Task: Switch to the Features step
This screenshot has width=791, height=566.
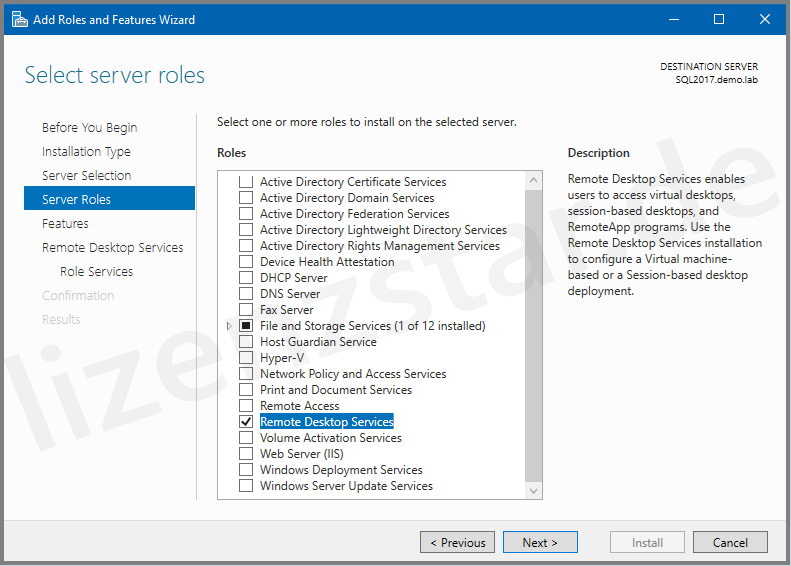Action: (65, 224)
